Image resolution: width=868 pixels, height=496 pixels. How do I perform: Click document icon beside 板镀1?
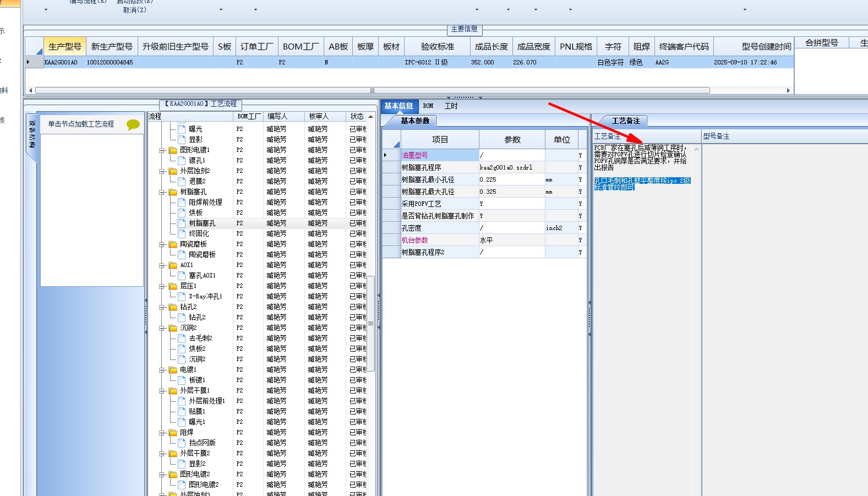tap(182, 380)
